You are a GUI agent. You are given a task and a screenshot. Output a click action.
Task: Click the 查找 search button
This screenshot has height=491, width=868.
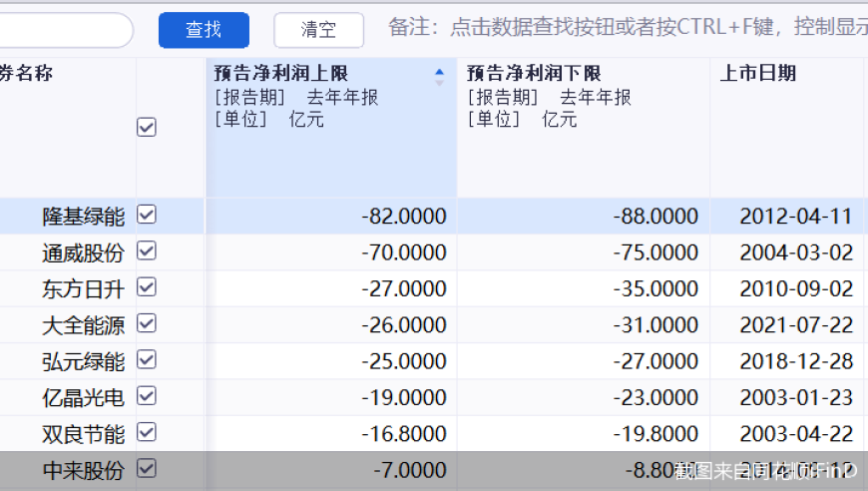204,30
